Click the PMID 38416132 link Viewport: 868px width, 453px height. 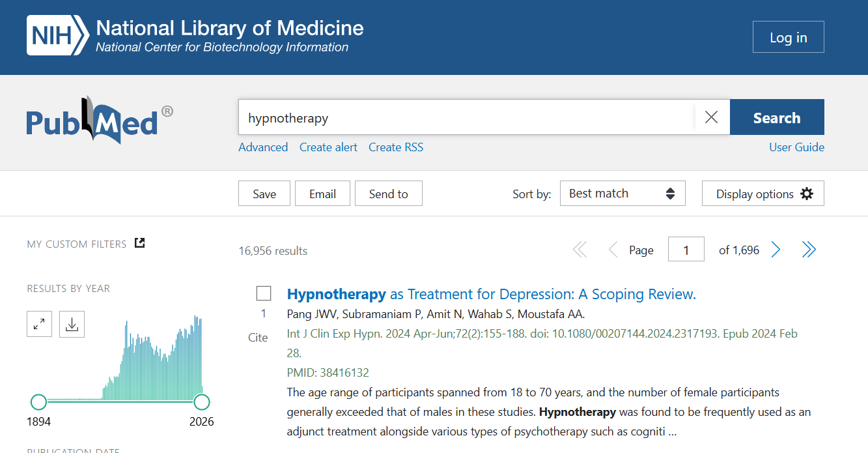[x=344, y=372]
